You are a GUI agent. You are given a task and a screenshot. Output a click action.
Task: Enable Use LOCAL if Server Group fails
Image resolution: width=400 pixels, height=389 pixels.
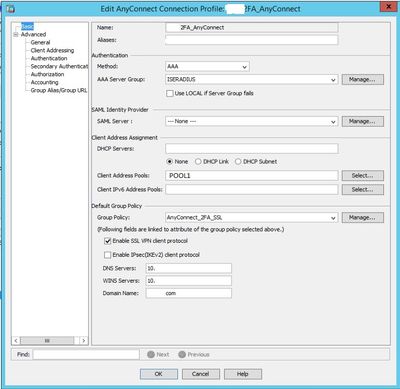click(x=170, y=93)
